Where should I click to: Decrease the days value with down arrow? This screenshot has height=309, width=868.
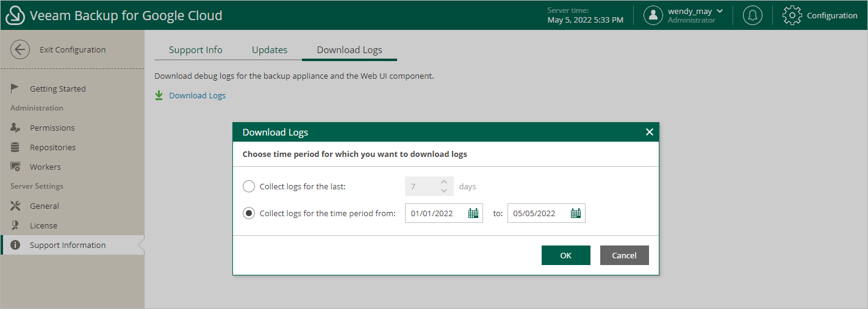(x=444, y=191)
